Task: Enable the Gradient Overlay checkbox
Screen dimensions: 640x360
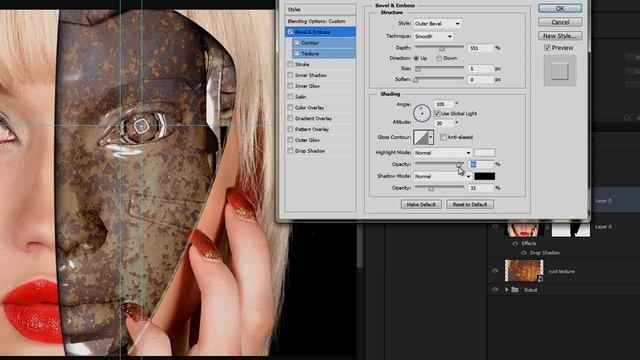Action: (290, 118)
